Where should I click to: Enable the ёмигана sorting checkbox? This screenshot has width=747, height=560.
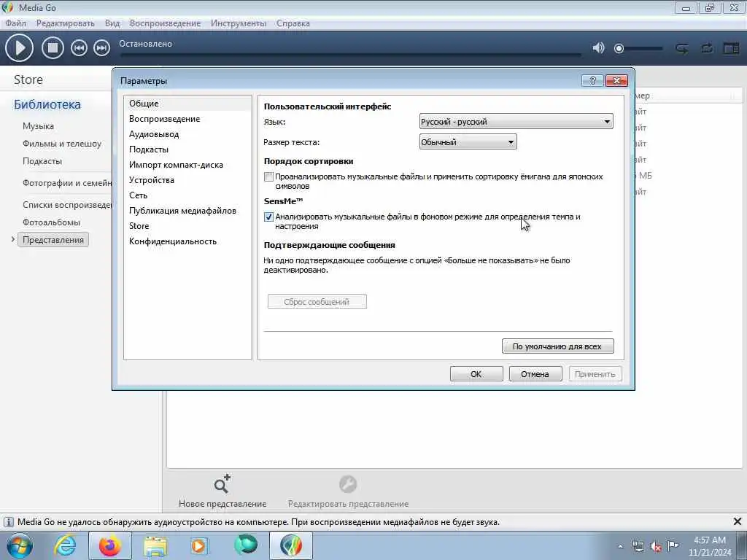(x=268, y=176)
